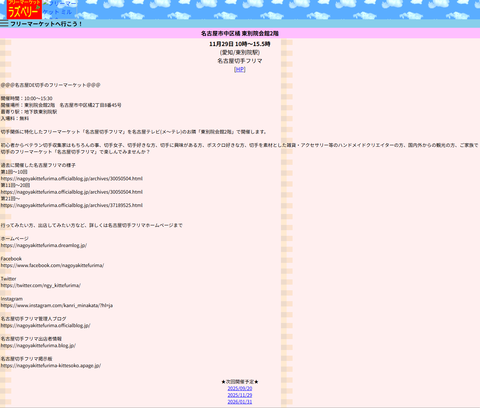
Task: Click the archives/37189525.html URL
Action: tap(72, 205)
